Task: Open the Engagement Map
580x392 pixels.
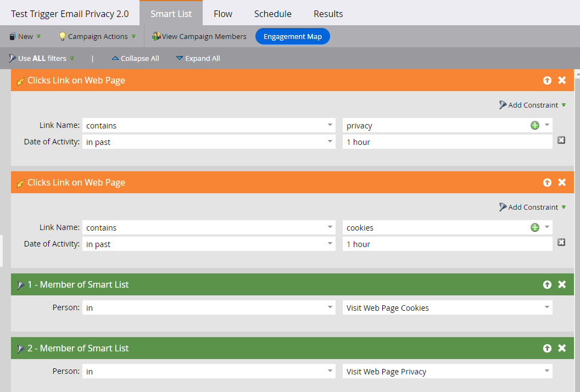Action: click(x=292, y=36)
